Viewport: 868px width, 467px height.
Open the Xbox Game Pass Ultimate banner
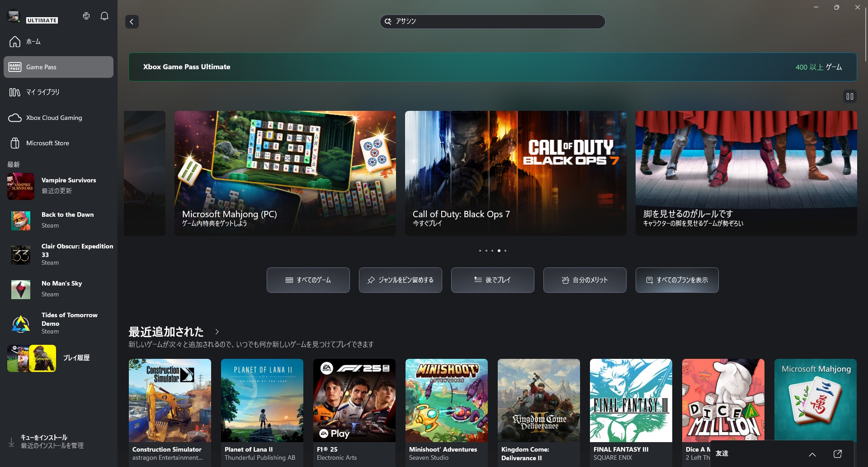click(x=493, y=67)
